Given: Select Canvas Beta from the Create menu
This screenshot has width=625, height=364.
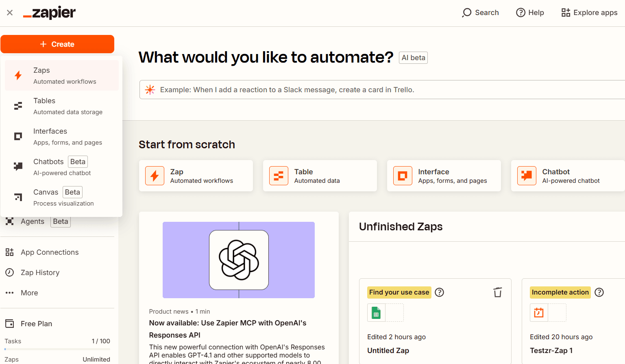Looking at the screenshot, I should click(x=62, y=197).
